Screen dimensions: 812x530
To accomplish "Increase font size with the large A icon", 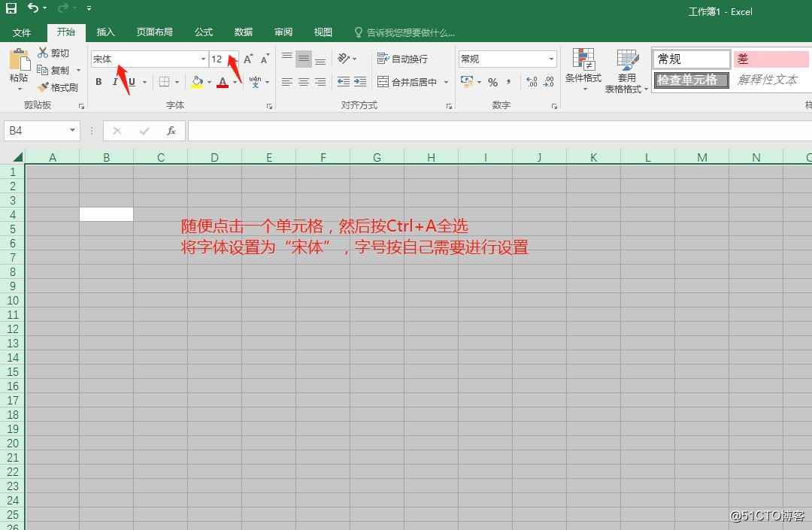I will coord(249,59).
